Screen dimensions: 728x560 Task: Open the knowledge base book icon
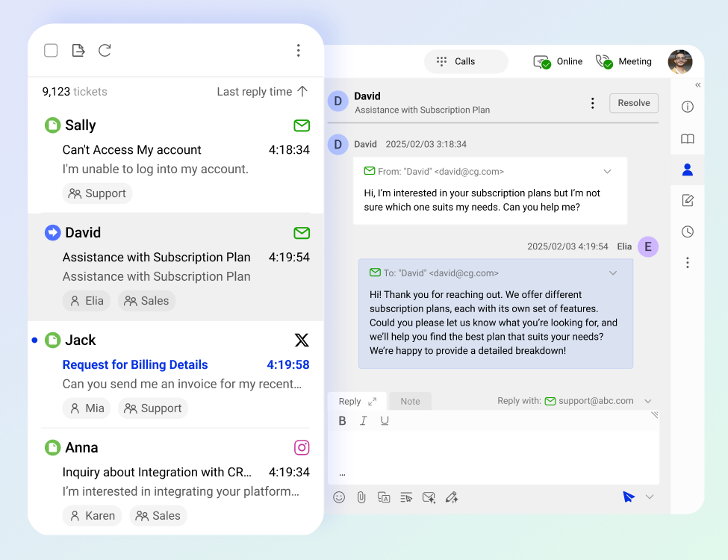687,138
